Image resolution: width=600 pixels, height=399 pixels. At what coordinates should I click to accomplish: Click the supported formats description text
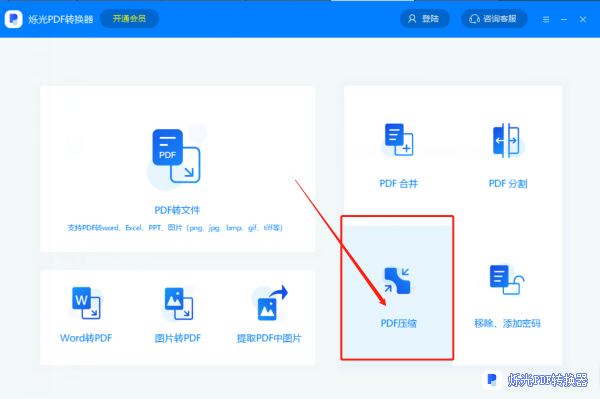(175, 228)
